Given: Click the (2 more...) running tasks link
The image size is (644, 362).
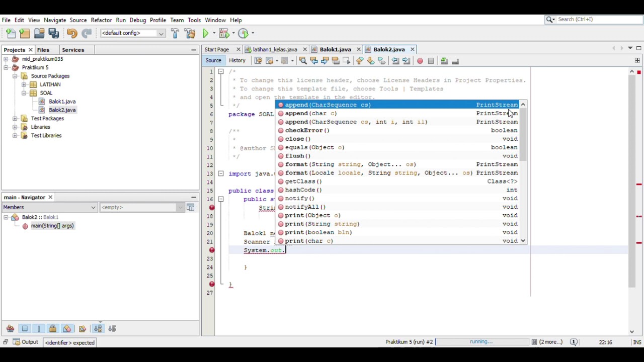Looking at the screenshot, I should click(x=551, y=342).
